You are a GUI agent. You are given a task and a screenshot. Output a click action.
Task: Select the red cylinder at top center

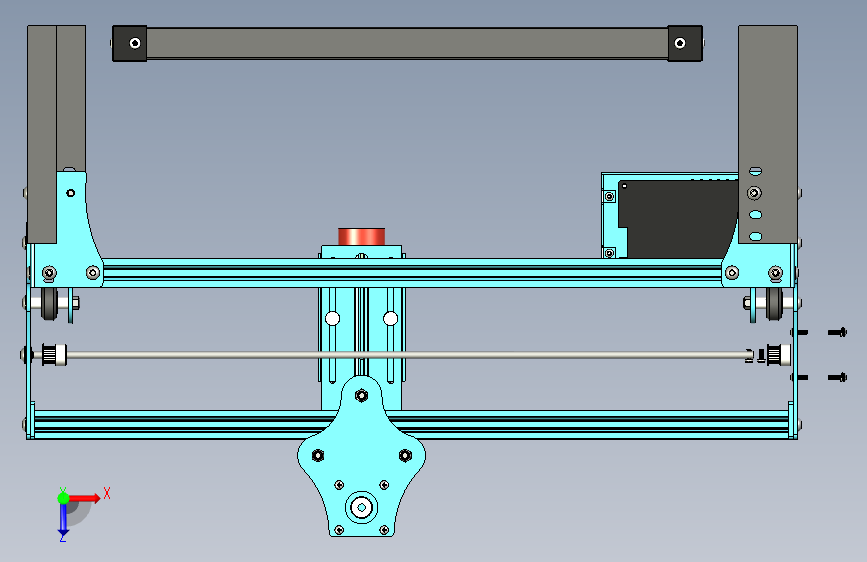[362, 236]
